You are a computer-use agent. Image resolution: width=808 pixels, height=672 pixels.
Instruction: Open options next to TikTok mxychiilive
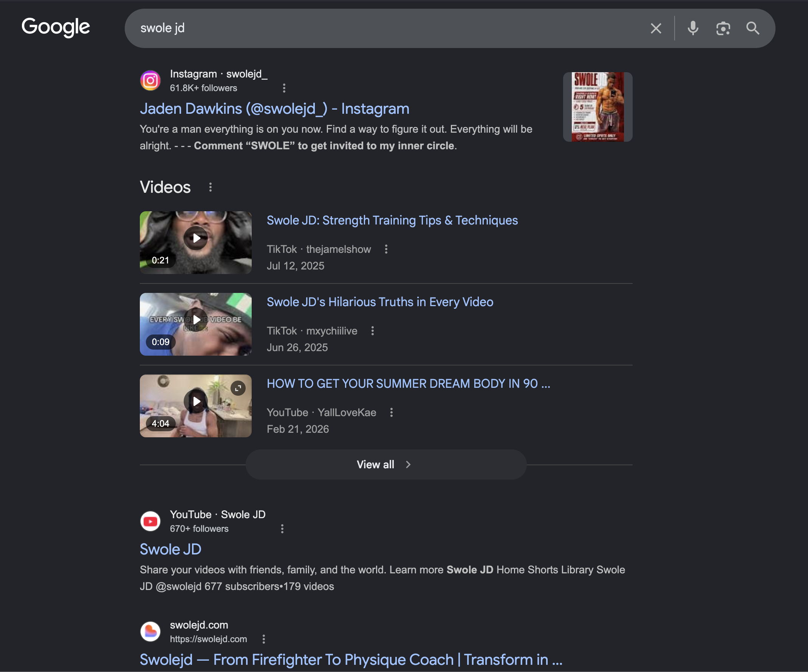372,331
